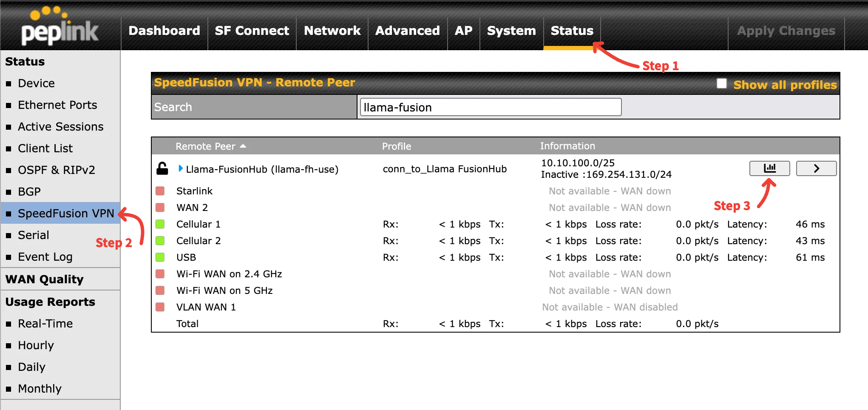The image size is (868, 410).
Task: Switch to the Network tab
Action: (x=332, y=31)
